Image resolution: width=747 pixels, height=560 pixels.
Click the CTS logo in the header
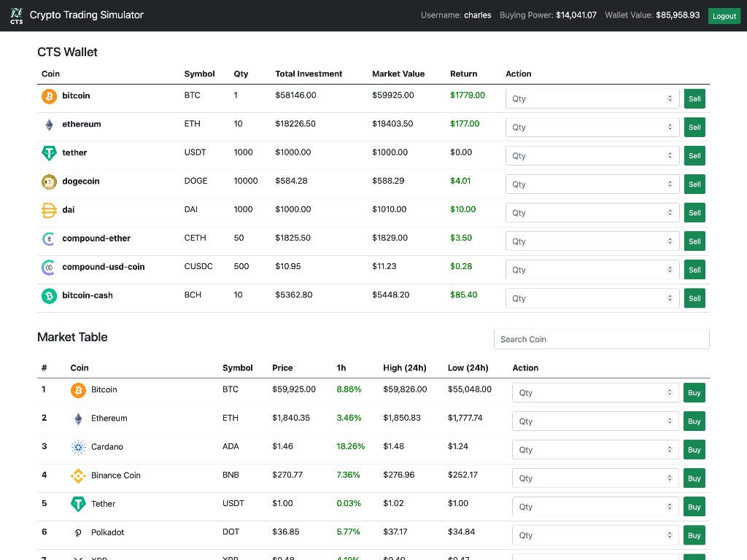click(x=16, y=15)
